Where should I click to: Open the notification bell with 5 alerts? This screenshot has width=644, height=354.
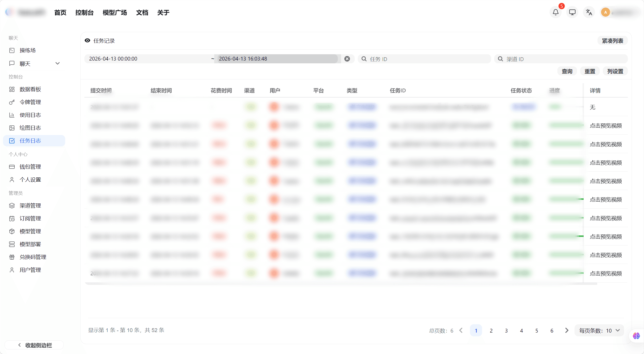pyautogui.click(x=555, y=12)
